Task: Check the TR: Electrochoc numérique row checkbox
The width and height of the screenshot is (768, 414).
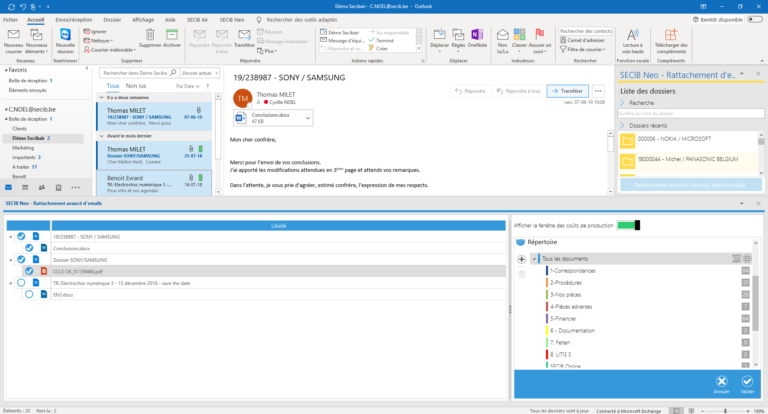Action: coord(20,283)
